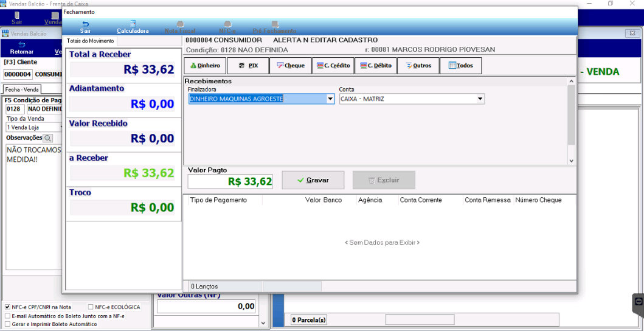The image size is (644, 331).
Task: Pick C. Débito payment type
Action: coord(375,66)
